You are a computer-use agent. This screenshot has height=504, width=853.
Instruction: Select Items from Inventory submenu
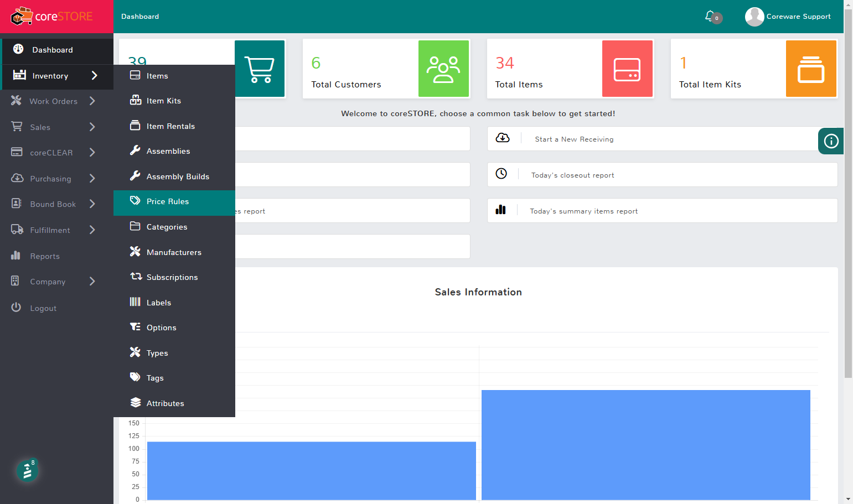tap(174, 76)
